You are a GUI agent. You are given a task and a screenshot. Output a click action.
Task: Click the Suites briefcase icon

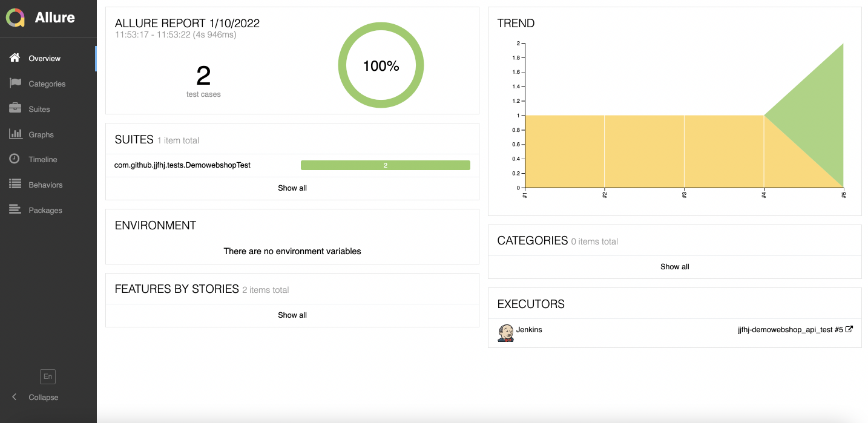point(15,109)
